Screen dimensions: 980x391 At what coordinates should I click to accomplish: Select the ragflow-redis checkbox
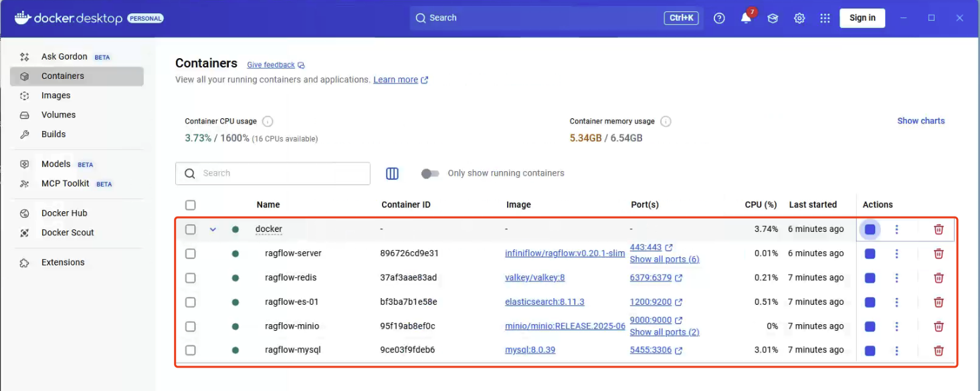tap(191, 278)
